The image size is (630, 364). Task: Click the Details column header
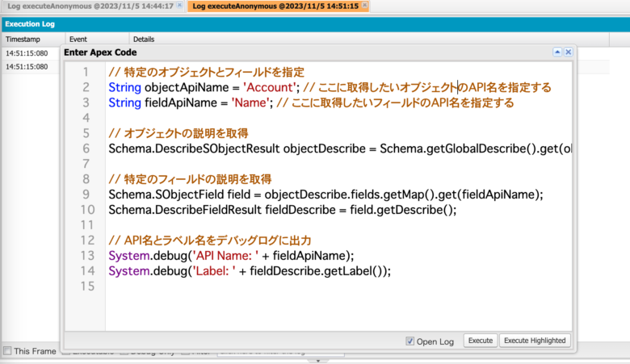tap(144, 39)
